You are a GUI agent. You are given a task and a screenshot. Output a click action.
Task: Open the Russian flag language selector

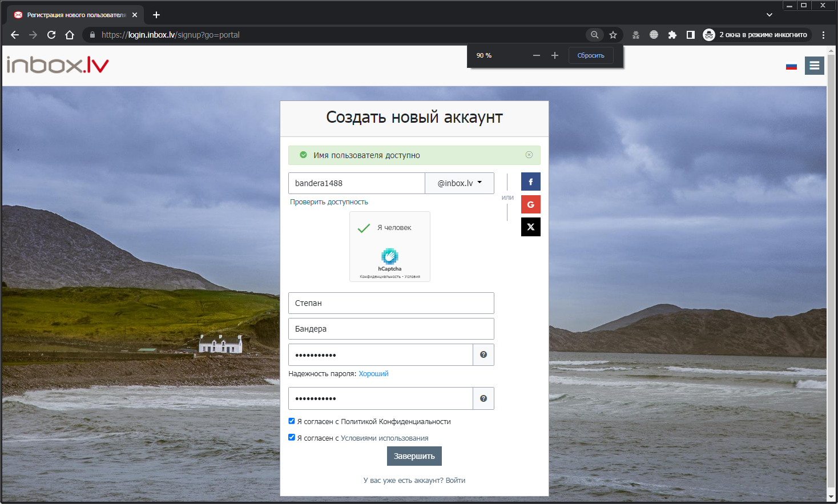[x=791, y=66]
